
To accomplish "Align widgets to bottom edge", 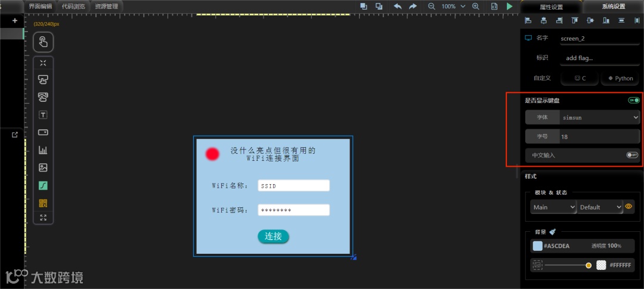I will pos(606,20).
